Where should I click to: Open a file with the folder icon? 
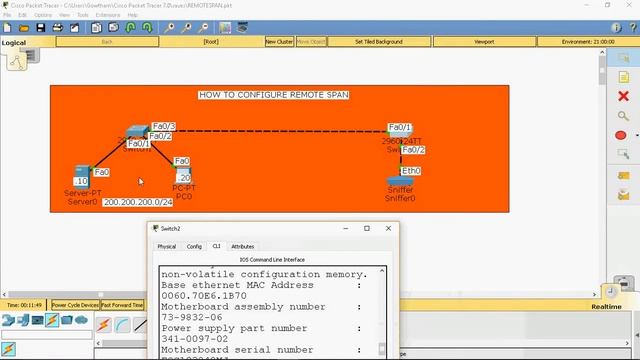tap(24, 28)
